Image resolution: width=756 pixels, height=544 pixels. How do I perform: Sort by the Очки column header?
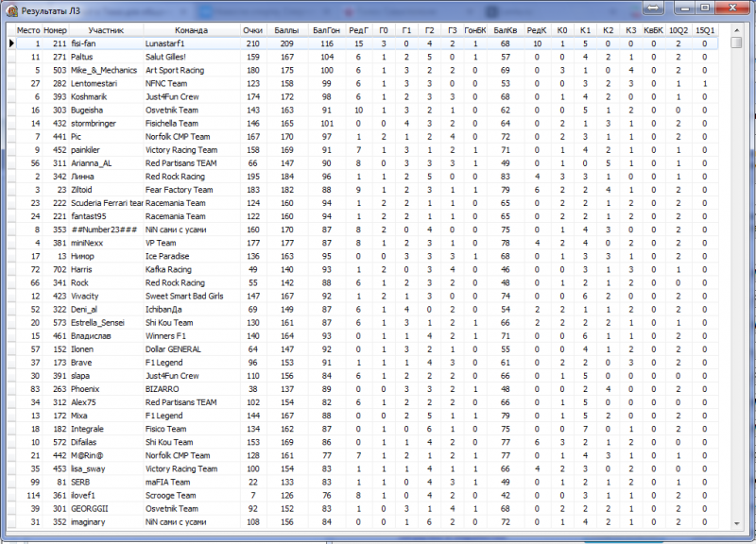click(x=251, y=30)
